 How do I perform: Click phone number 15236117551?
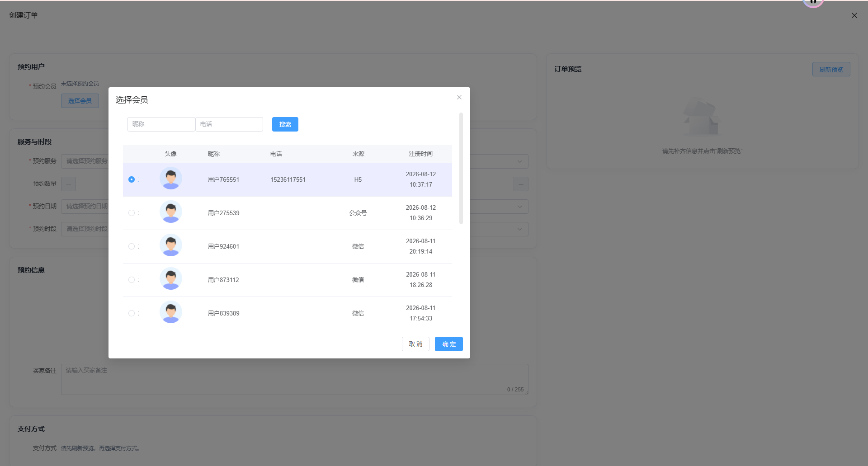point(288,179)
